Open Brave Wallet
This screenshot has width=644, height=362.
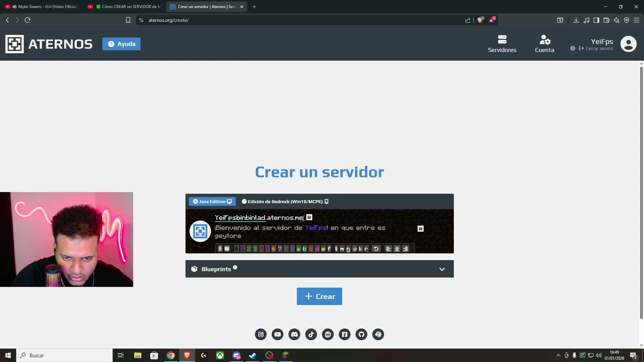click(606, 20)
